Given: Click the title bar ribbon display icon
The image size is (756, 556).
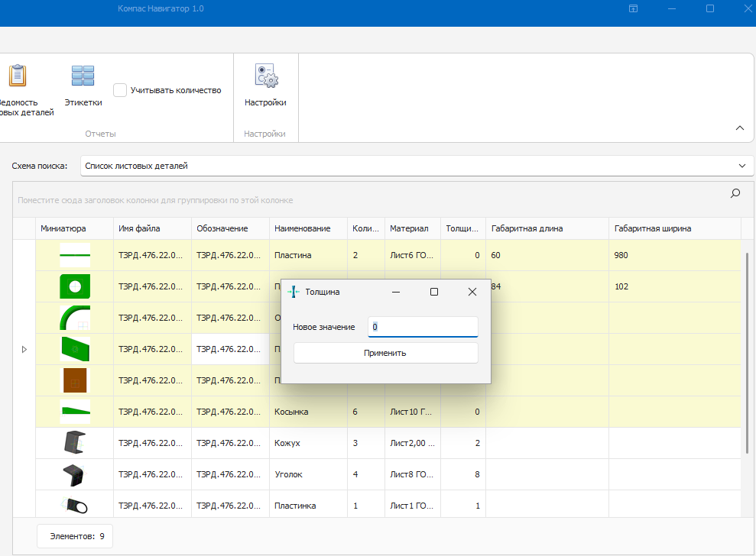Looking at the screenshot, I should (x=633, y=8).
